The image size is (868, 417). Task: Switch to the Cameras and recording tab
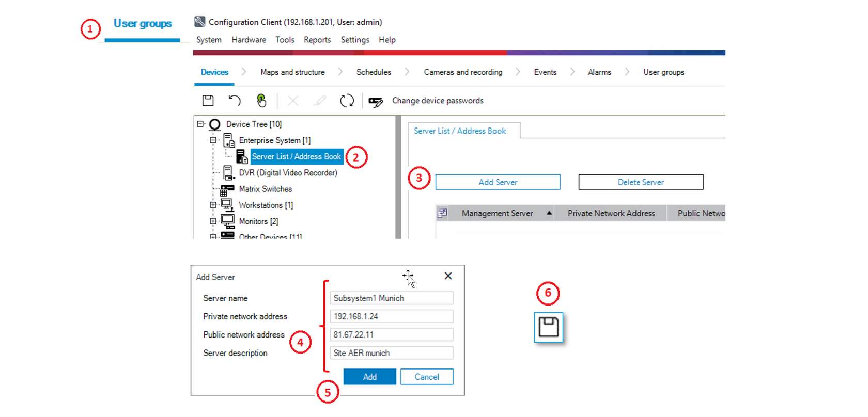462,72
